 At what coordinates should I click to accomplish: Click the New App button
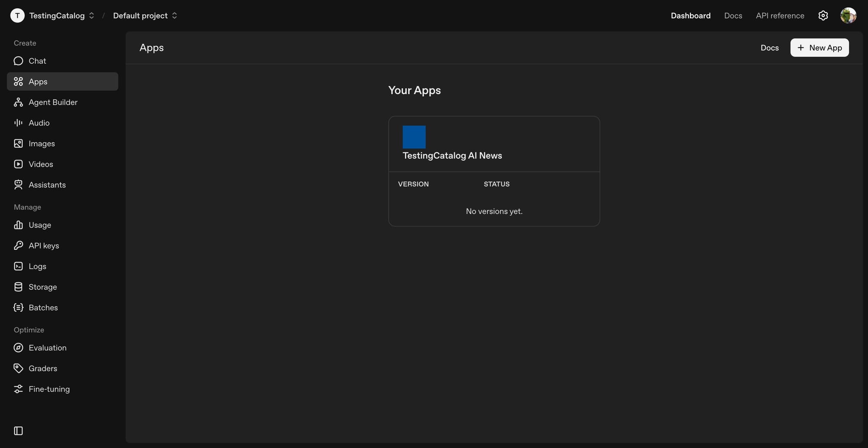pos(819,48)
